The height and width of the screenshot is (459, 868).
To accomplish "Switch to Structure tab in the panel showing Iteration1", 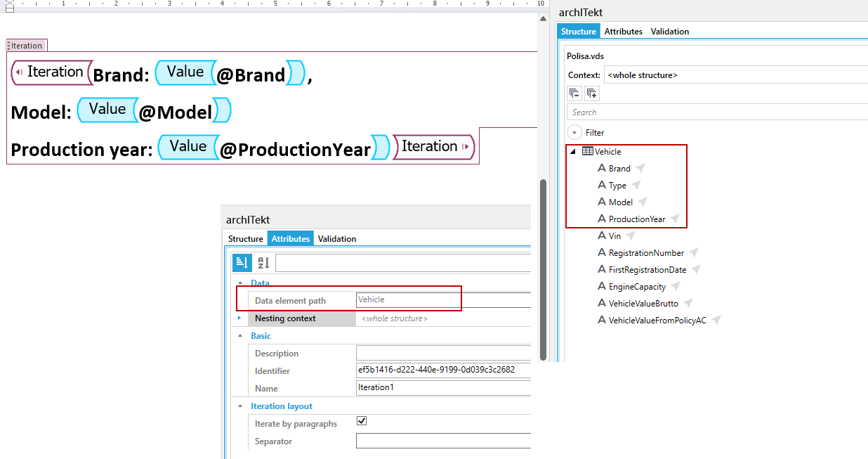I will [x=246, y=239].
